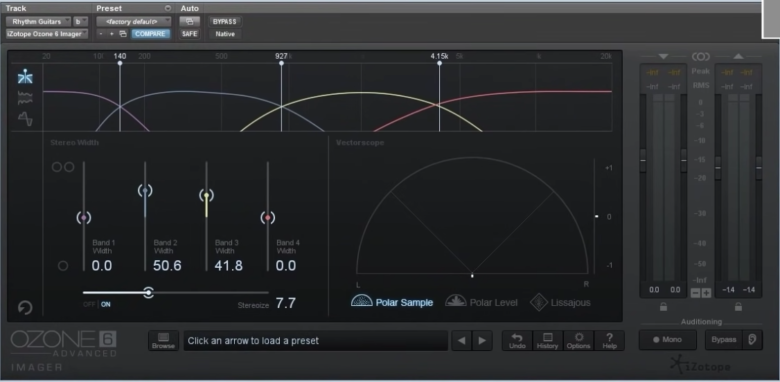
Task: Click the Browse presets button
Action: pos(163,341)
